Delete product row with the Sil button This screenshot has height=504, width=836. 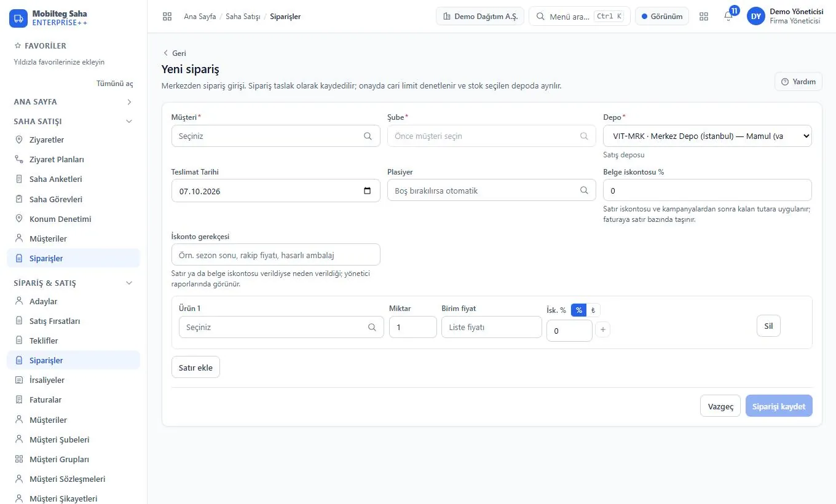coord(768,326)
